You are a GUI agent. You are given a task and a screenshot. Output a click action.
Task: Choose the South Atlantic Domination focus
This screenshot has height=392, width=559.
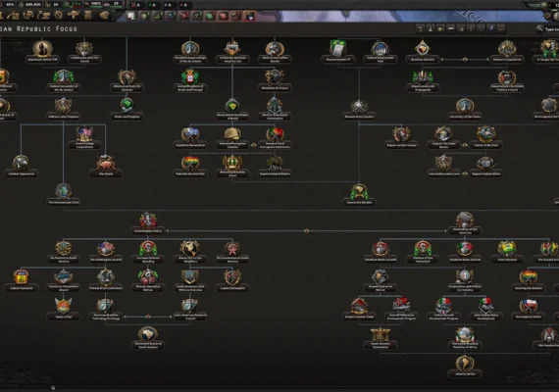pyautogui.click(x=381, y=338)
